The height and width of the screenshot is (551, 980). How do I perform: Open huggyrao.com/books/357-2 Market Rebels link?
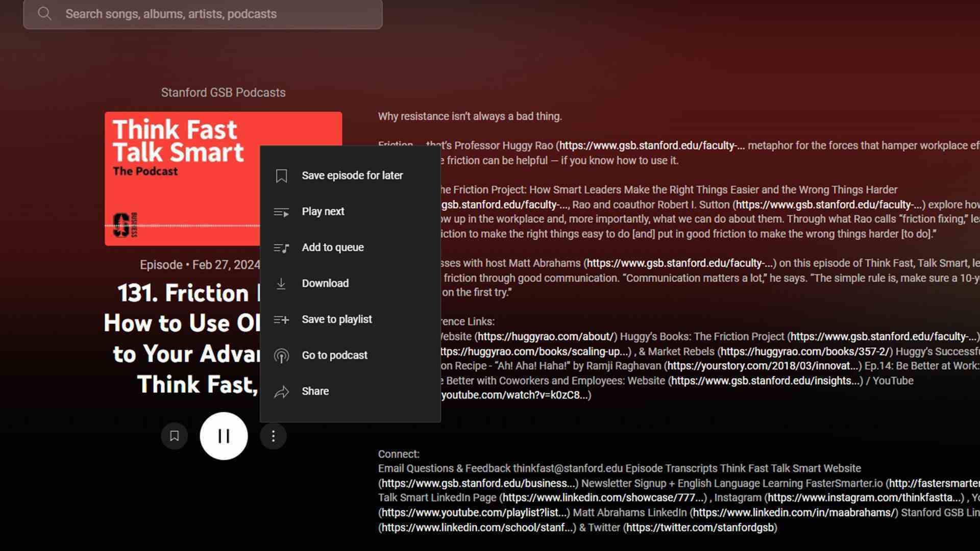click(x=805, y=352)
